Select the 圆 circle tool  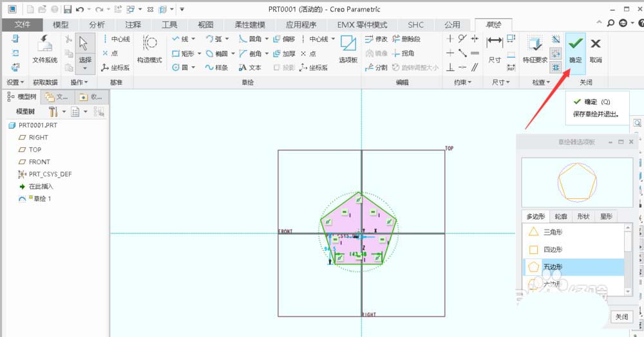(x=180, y=68)
